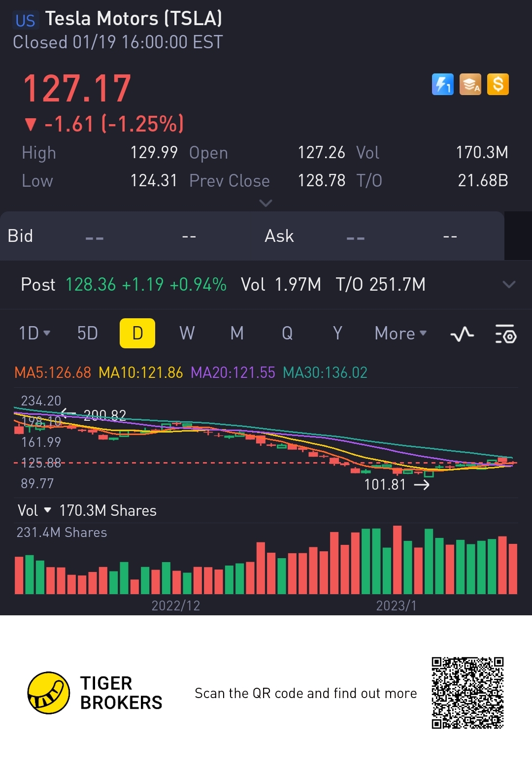
Task: Tap the 2023/1 date axis label
Action: pyautogui.click(x=397, y=605)
